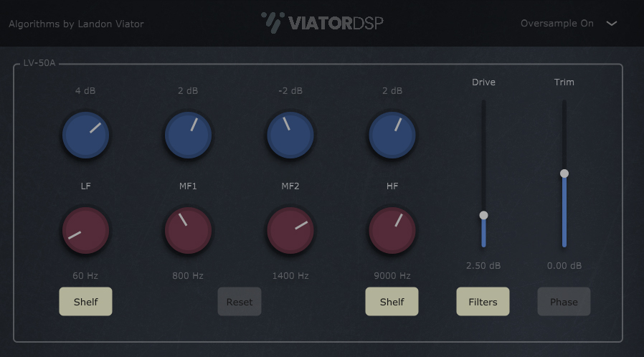This screenshot has width=644, height=357.
Task: Click the Drive slider handle
Action: coord(483,215)
